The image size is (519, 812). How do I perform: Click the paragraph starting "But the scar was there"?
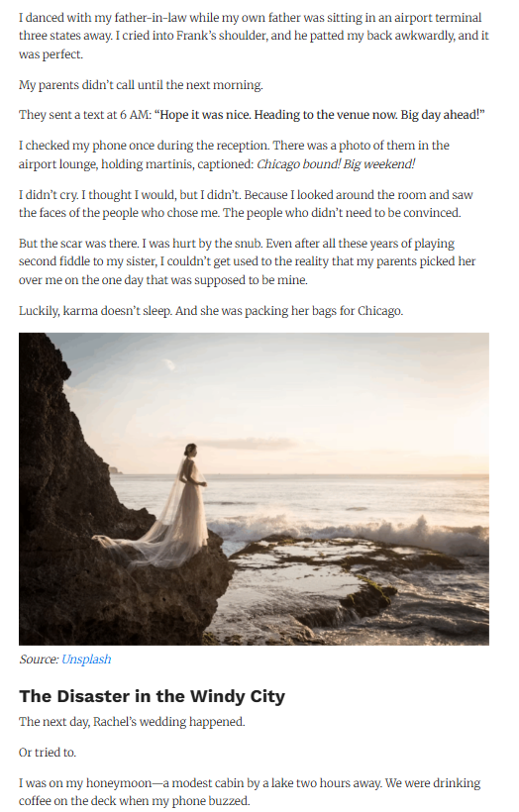click(247, 261)
